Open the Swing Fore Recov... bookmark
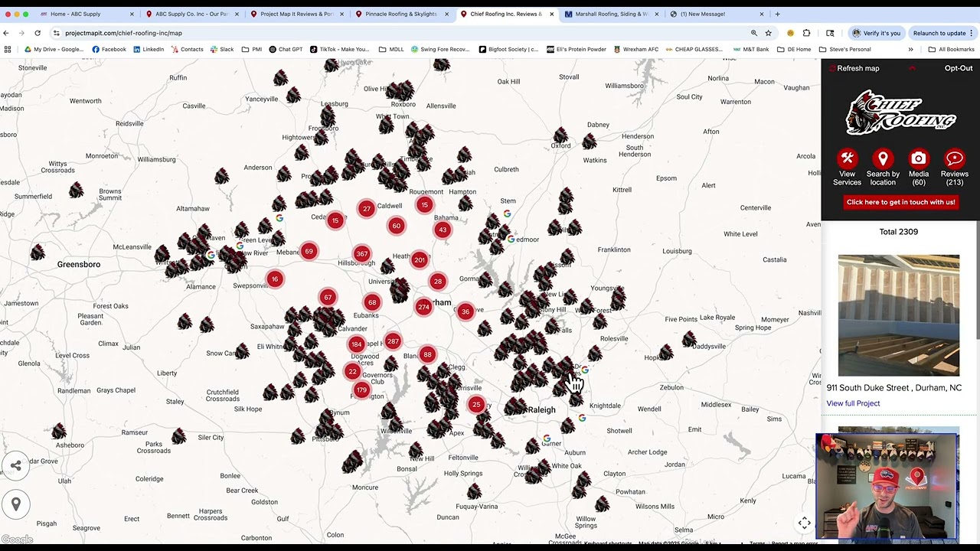 click(440, 49)
